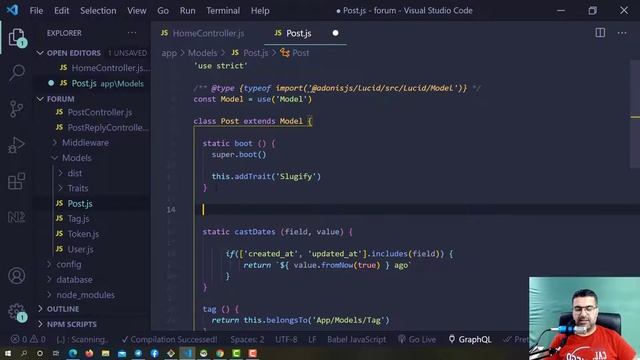Open the Help menu
The width and height of the screenshot is (640, 360).
click(260, 11)
